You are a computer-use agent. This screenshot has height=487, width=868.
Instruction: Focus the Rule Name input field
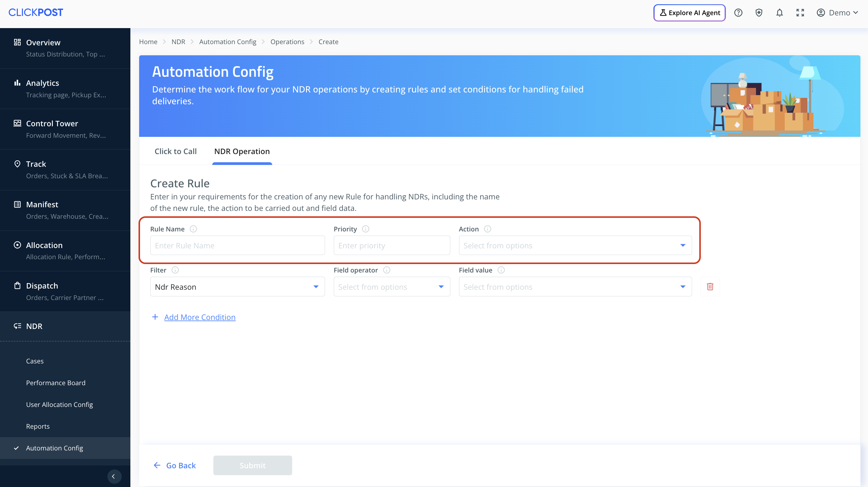[x=237, y=246]
